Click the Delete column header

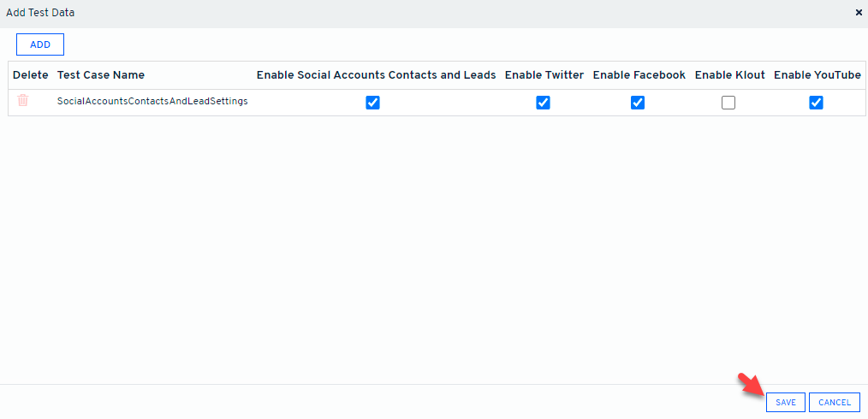click(31, 75)
